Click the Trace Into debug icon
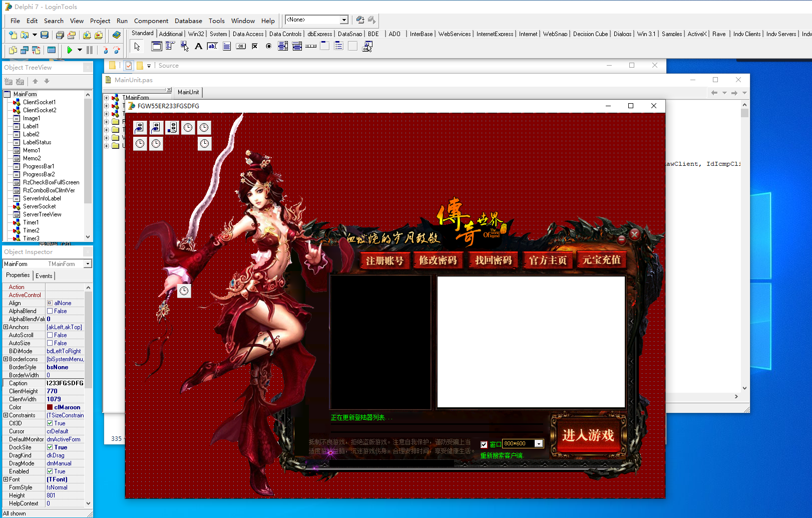Screen dimensions: 812x518 [105, 50]
